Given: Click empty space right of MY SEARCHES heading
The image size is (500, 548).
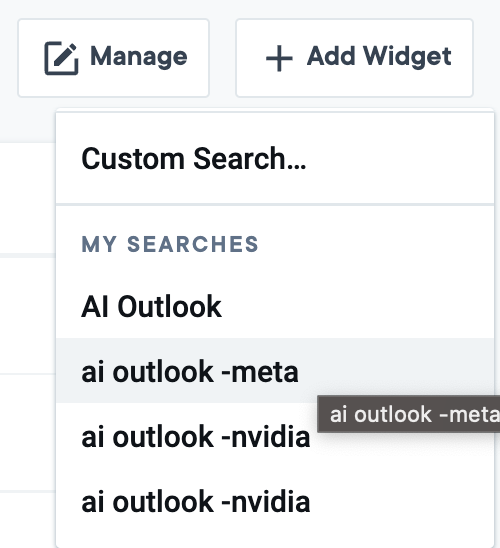Looking at the screenshot, I should 374,244.
